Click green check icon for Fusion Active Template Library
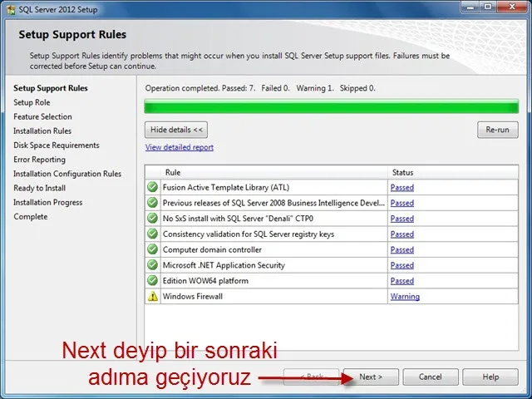Image resolution: width=532 pixels, height=399 pixels. [x=153, y=187]
